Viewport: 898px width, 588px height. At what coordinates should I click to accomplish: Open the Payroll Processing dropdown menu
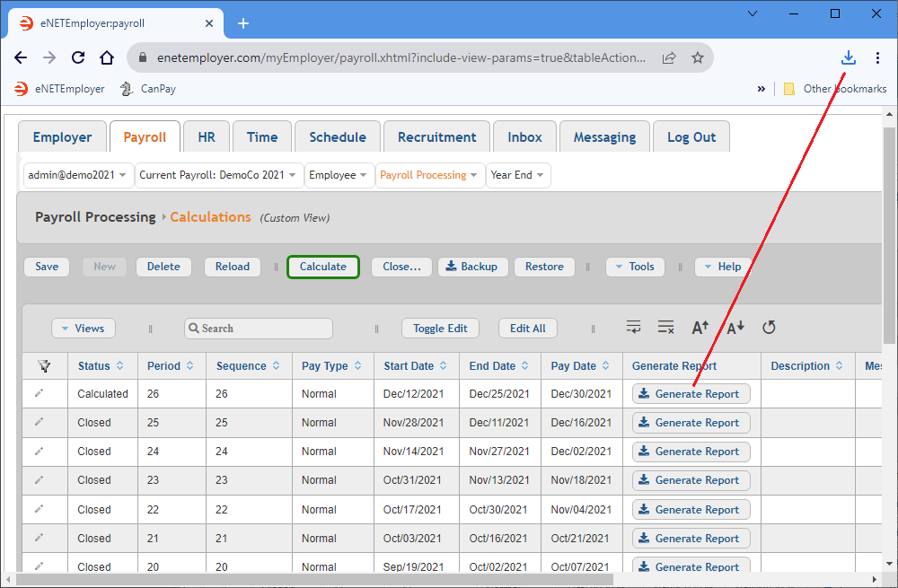(428, 175)
